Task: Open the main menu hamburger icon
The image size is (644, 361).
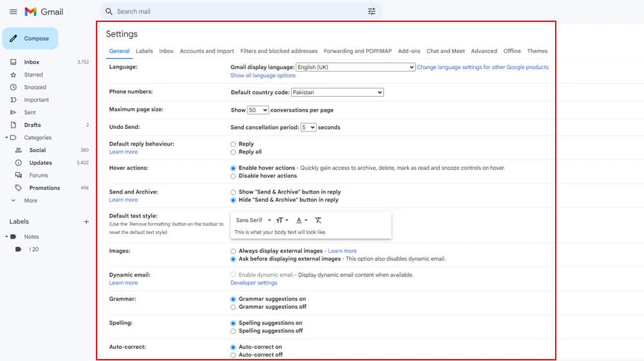Action: click(13, 12)
